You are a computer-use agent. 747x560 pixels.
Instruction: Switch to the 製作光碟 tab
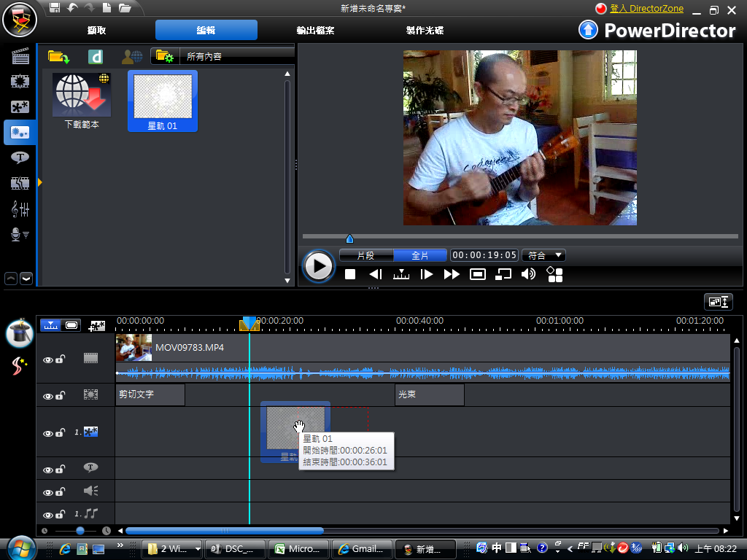tap(425, 31)
